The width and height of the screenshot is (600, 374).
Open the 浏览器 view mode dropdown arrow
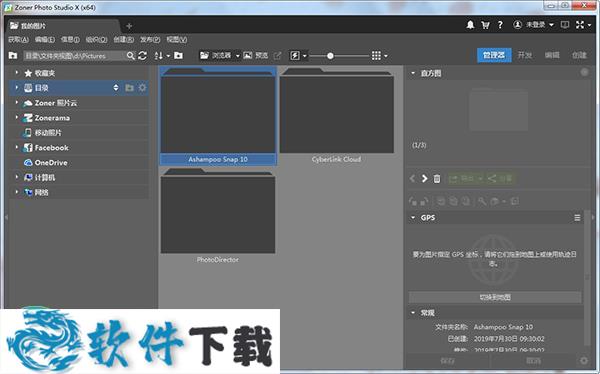click(237, 56)
